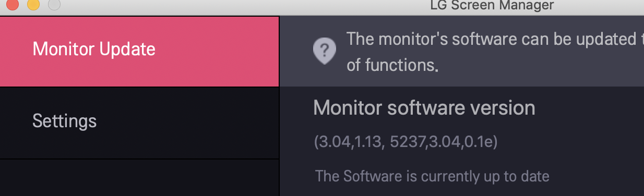Click the monitor's software can be updated description

click(495, 39)
